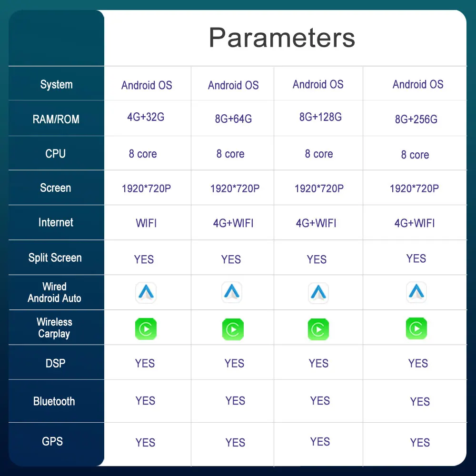Select the Android Auto icon for the 8G+128G model
476x476 pixels.
(318, 293)
